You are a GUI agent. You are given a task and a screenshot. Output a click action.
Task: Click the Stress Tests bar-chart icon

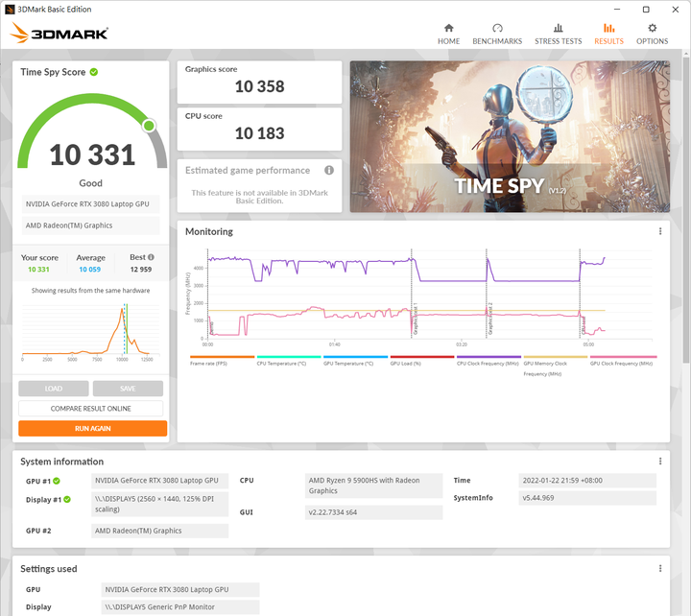click(558, 28)
